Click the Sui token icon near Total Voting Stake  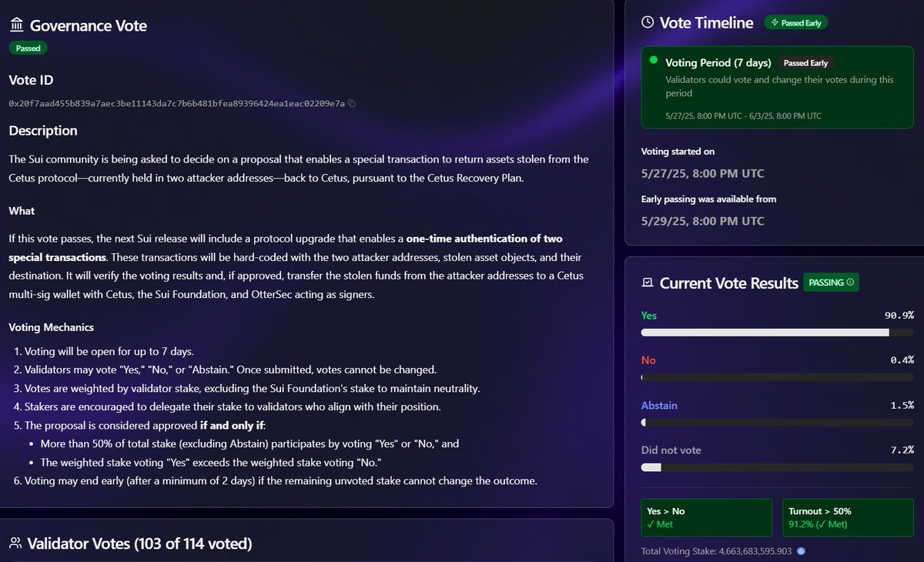click(x=801, y=551)
